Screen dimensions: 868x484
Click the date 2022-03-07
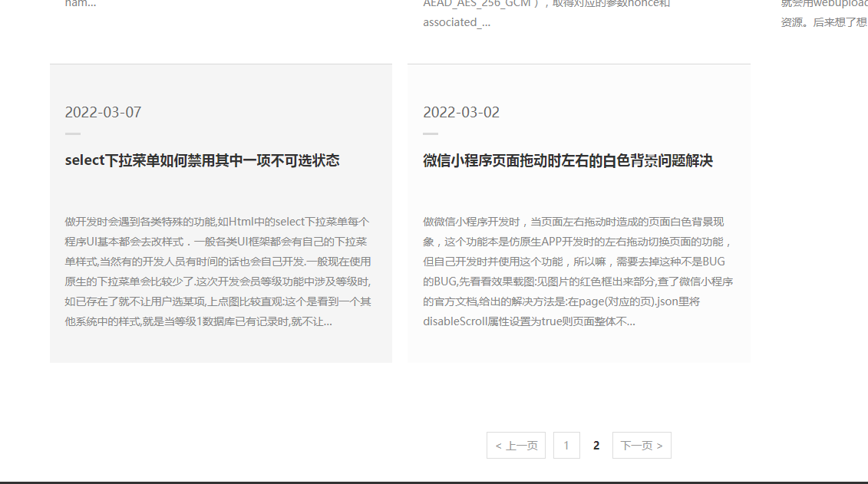click(103, 113)
